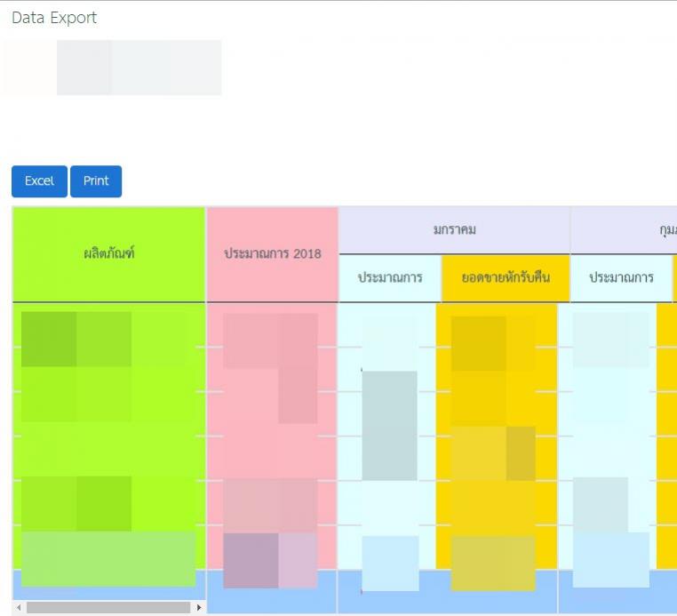Click ประมาณการ sub-header under มกราคม
The image size is (677, 616).
click(x=389, y=277)
